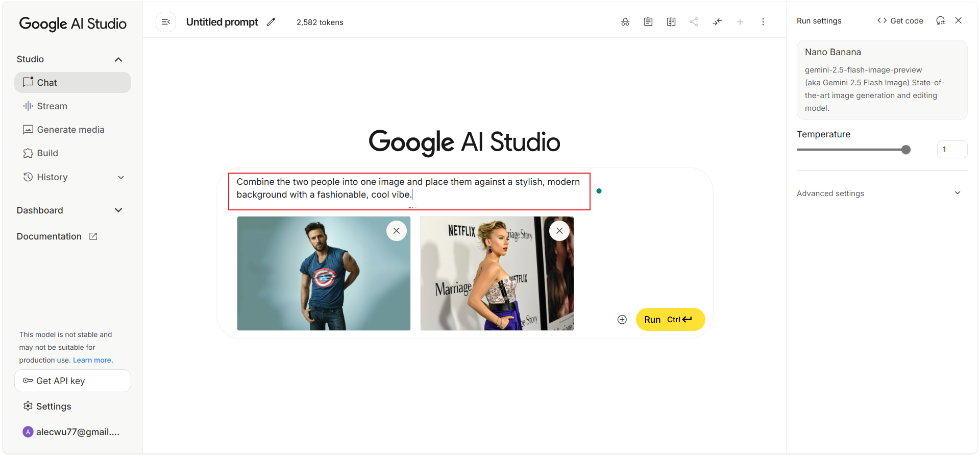Image resolution: width=980 pixels, height=456 pixels.
Task: Remove the Netflix premiere photo attachment
Action: (x=559, y=231)
